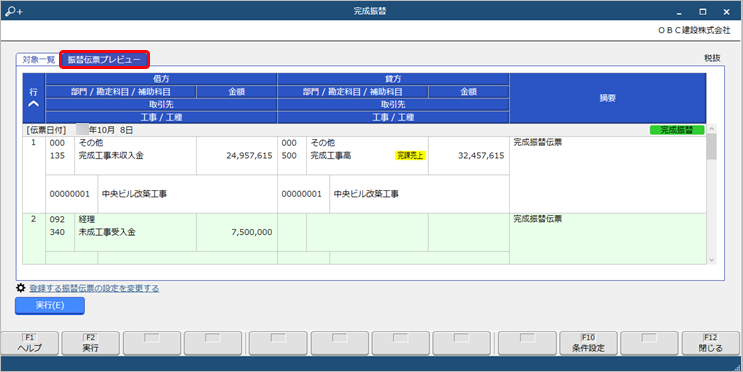Open F10 条件設定
This screenshot has height=372, width=743.
pos(588,343)
